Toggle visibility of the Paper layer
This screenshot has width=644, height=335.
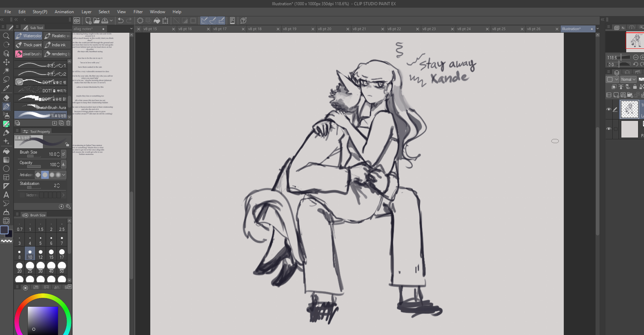click(609, 129)
